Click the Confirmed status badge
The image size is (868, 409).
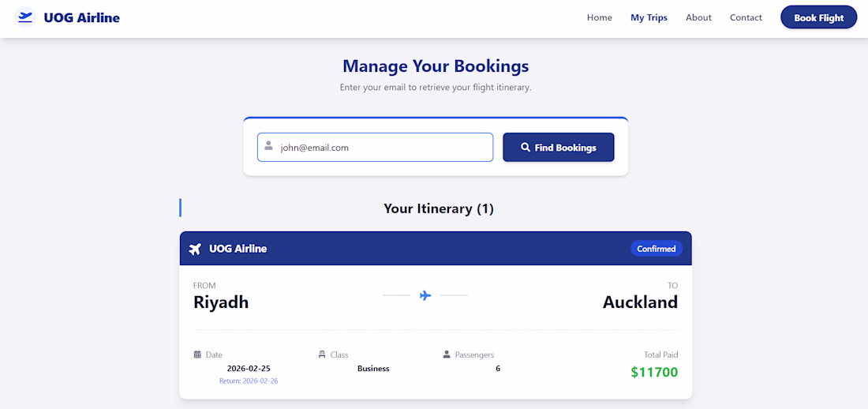(656, 249)
